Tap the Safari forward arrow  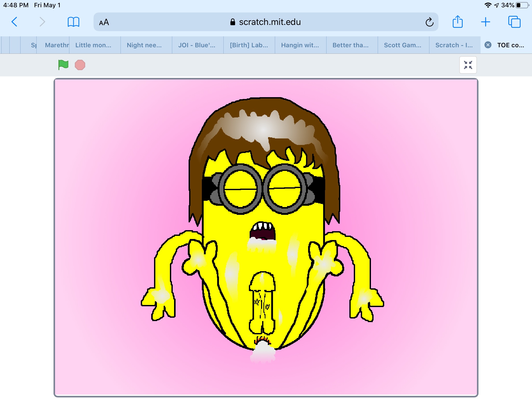(42, 22)
